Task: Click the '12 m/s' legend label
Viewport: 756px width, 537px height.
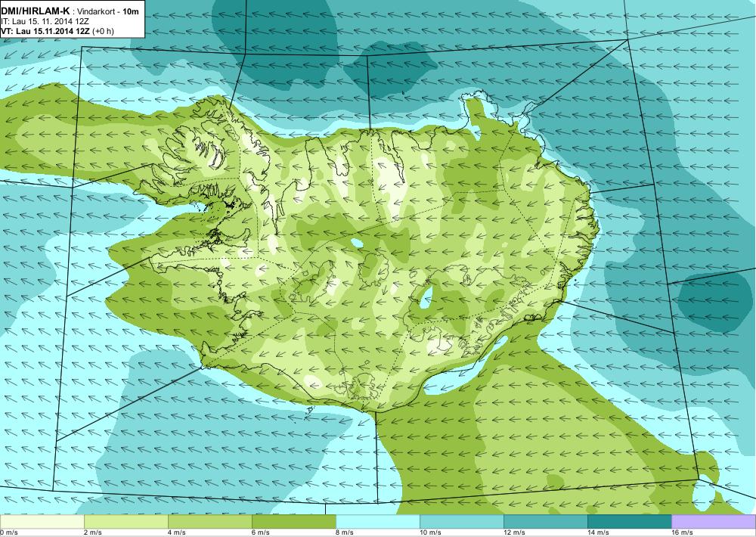Action: 514,532
